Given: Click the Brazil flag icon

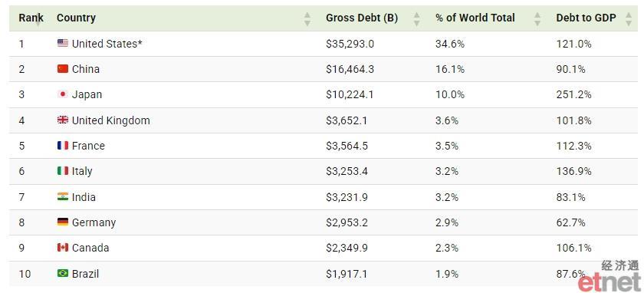Looking at the screenshot, I should point(63,273).
